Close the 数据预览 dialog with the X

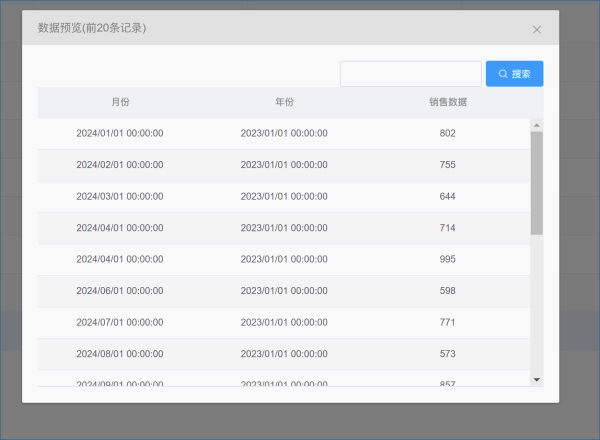click(x=536, y=29)
